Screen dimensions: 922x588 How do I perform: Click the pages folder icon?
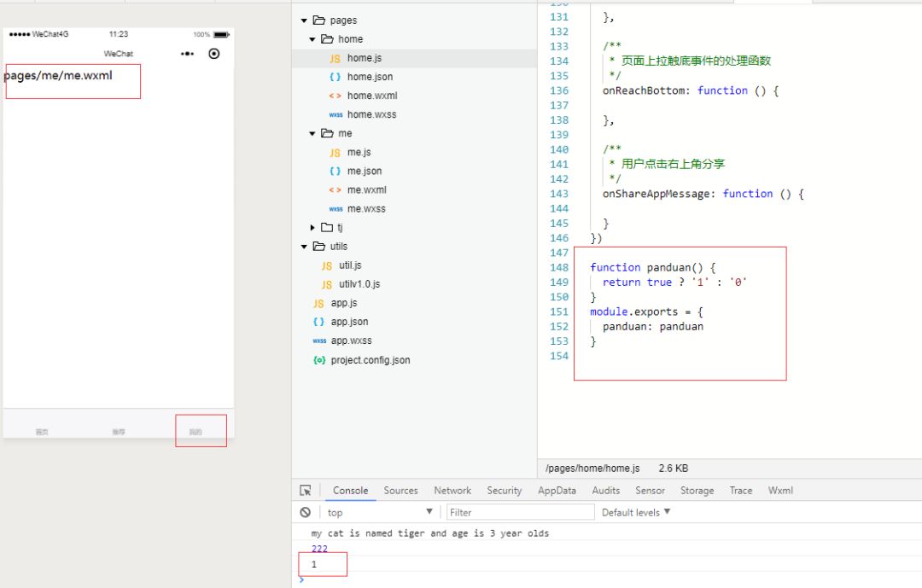tap(318, 20)
